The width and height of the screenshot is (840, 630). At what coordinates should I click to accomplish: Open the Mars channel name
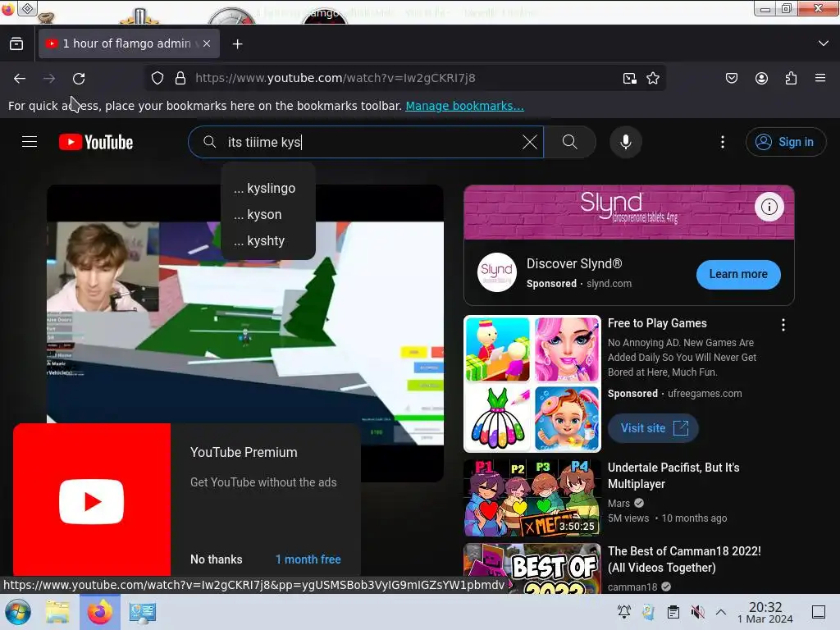[x=619, y=503]
